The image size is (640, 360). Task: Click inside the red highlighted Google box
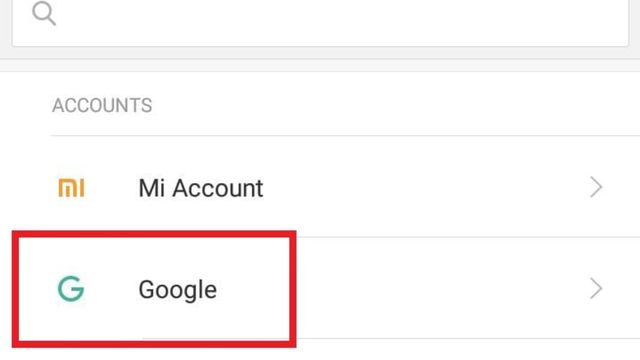coord(154,289)
